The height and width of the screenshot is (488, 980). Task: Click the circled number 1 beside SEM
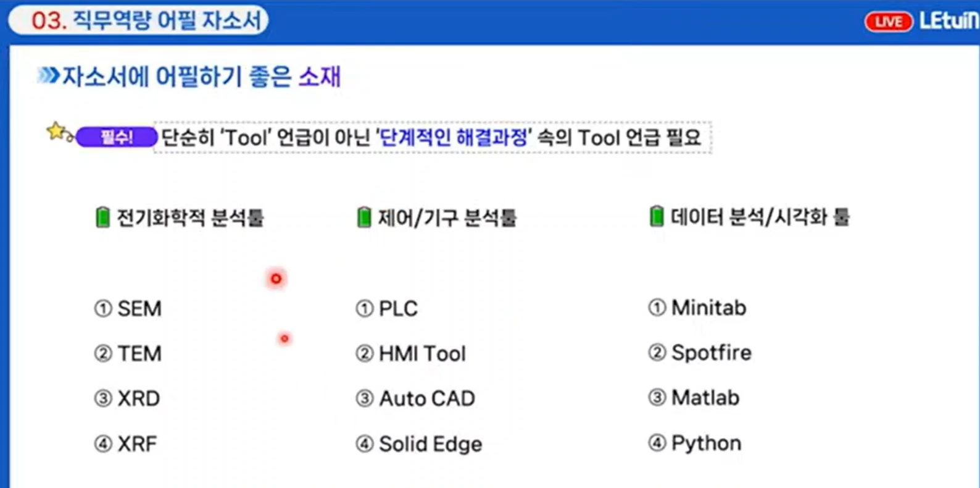(102, 308)
